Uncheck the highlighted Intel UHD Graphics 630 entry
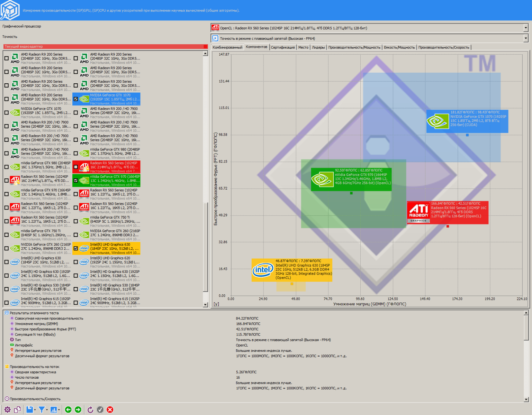Image resolution: width=532 pixels, height=415 pixels. click(x=76, y=248)
